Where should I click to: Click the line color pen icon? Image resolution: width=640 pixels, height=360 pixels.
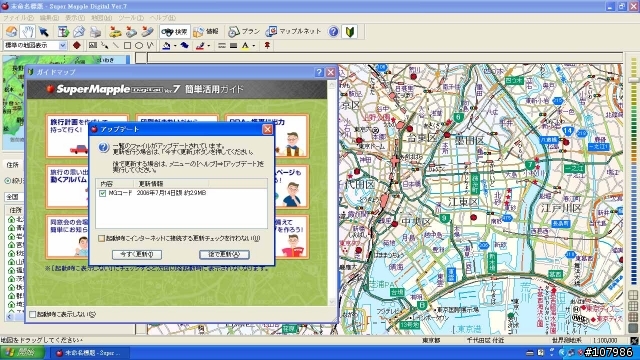200,45
